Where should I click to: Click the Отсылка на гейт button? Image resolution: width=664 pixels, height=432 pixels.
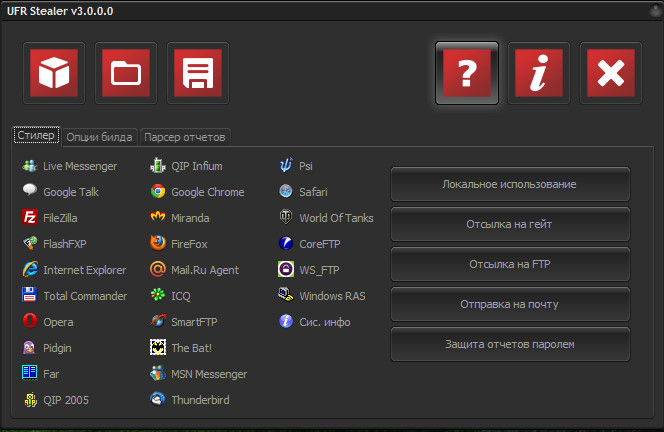coord(510,224)
